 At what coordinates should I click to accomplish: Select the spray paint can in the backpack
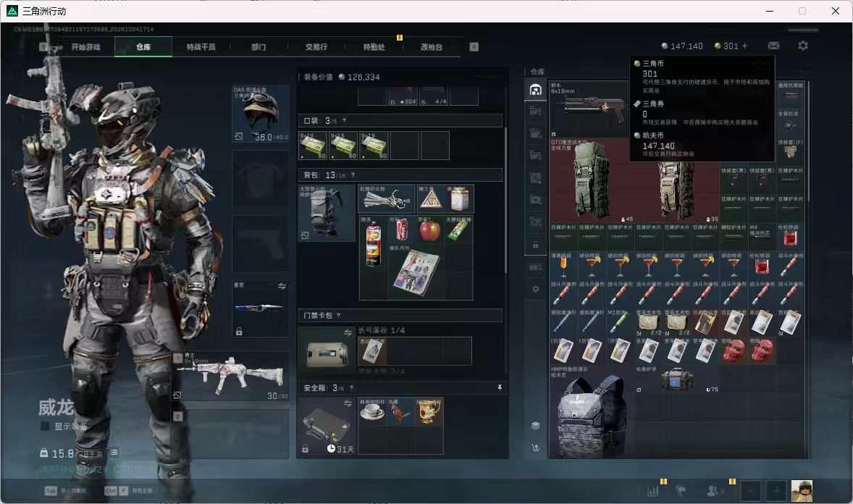click(373, 244)
